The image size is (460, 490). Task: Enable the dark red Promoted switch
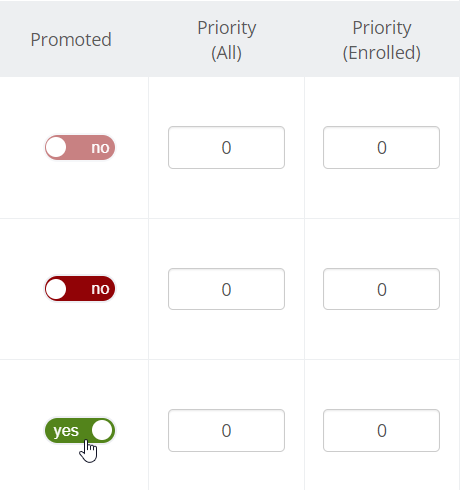coord(80,289)
